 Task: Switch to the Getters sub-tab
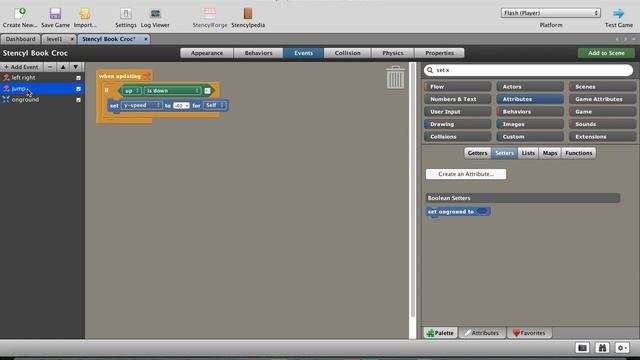(x=477, y=153)
